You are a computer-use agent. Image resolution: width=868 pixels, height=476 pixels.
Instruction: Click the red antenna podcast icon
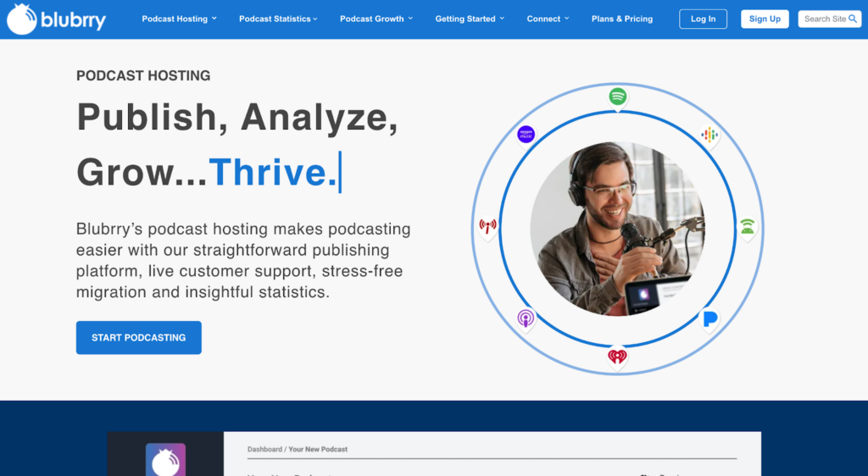pos(487,225)
